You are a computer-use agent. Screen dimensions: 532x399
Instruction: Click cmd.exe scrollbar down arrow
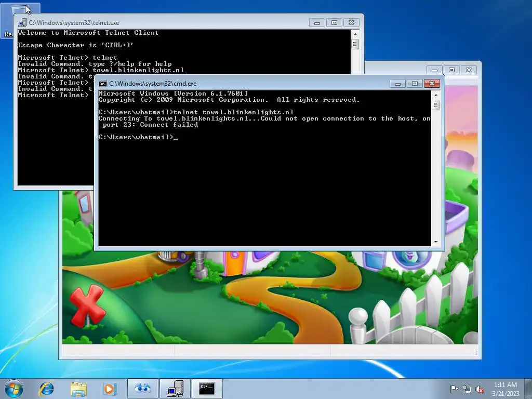click(x=436, y=242)
